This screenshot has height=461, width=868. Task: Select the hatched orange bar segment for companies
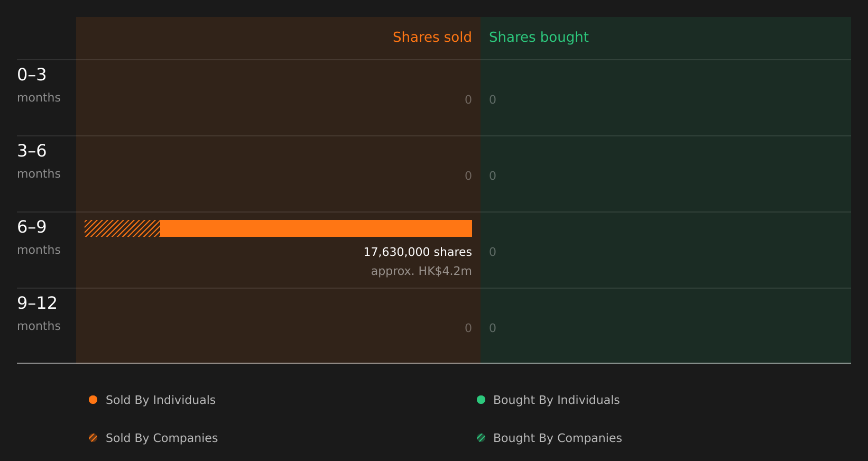122,228
